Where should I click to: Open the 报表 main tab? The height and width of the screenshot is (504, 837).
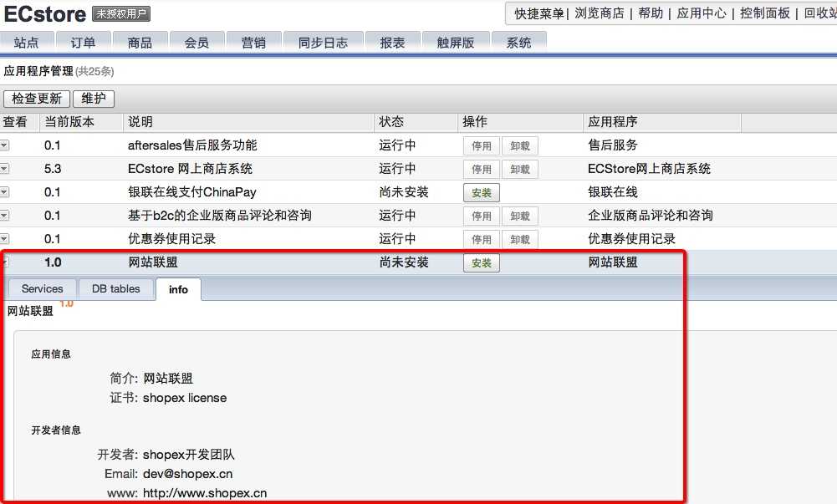point(392,43)
